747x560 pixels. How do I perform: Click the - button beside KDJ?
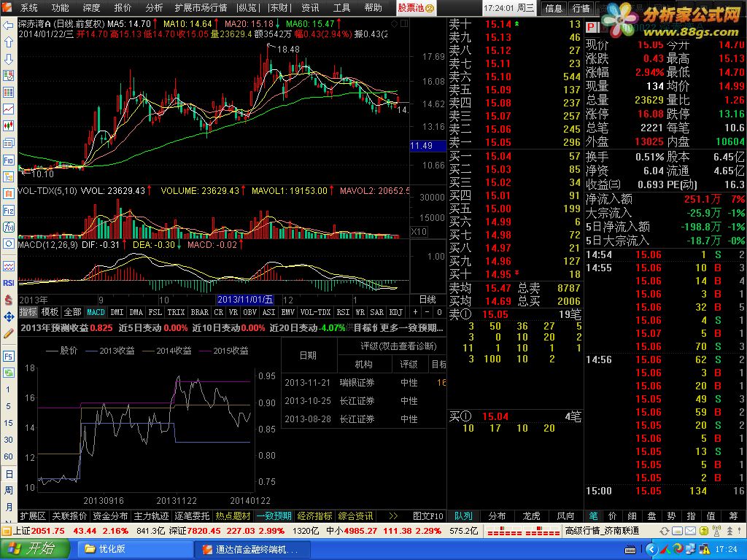[x=427, y=312]
